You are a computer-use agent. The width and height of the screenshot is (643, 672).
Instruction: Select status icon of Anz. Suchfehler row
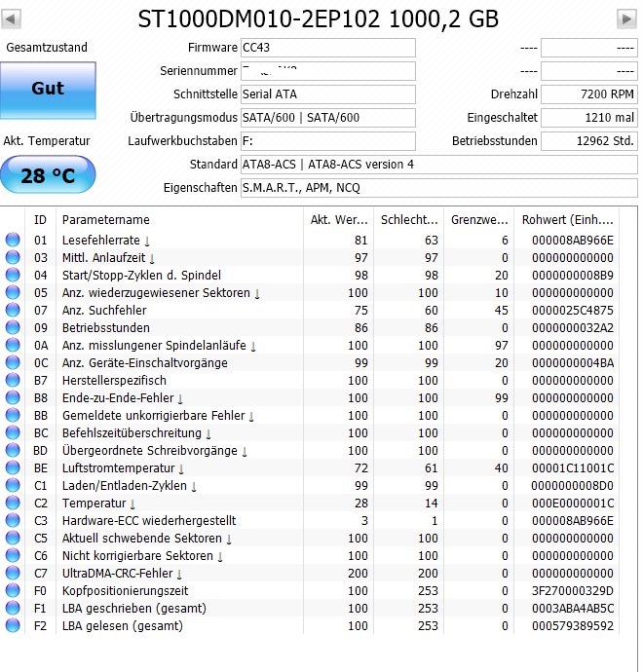[13, 310]
